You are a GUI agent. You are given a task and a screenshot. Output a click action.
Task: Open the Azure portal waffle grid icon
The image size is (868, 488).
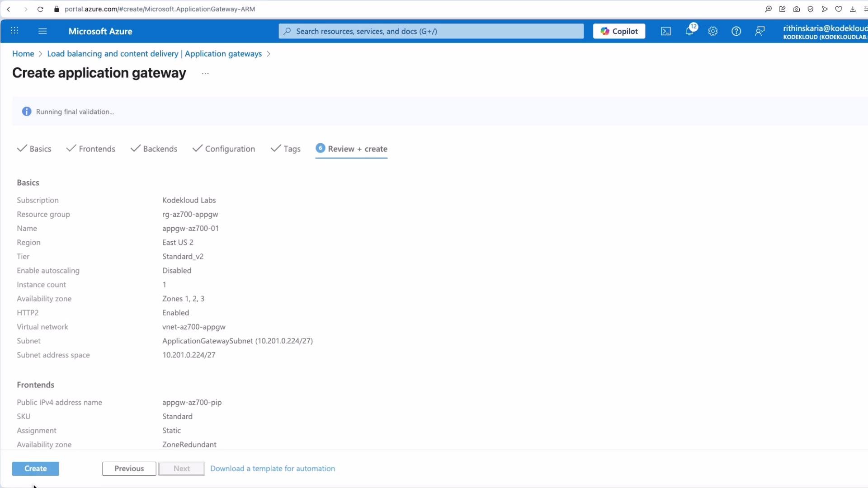14,31
